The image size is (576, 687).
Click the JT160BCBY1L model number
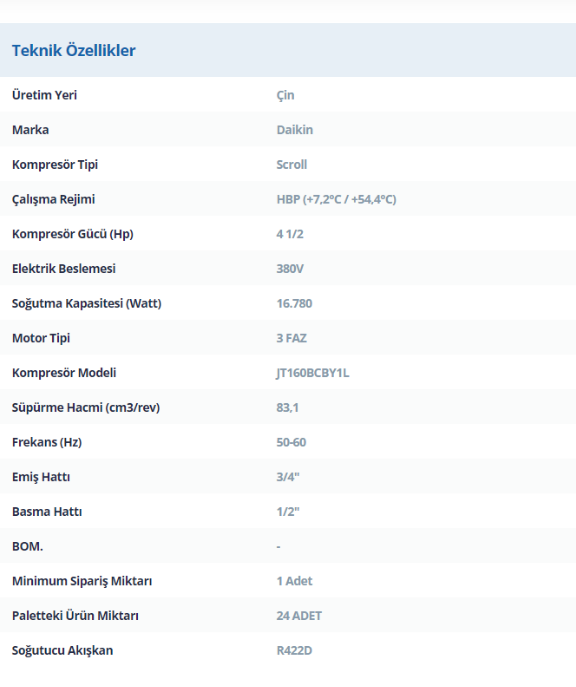point(312,373)
